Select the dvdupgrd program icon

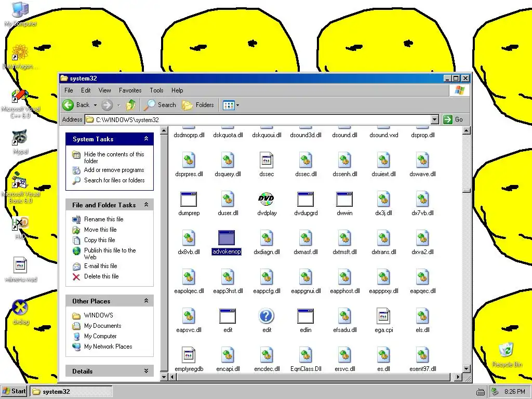click(x=305, y=199)
